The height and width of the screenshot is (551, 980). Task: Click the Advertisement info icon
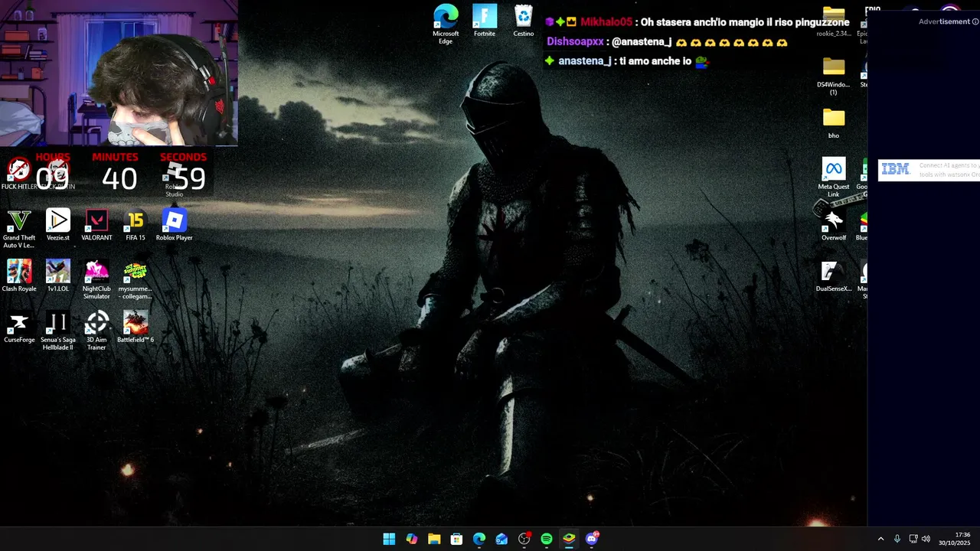pos(975,21)
